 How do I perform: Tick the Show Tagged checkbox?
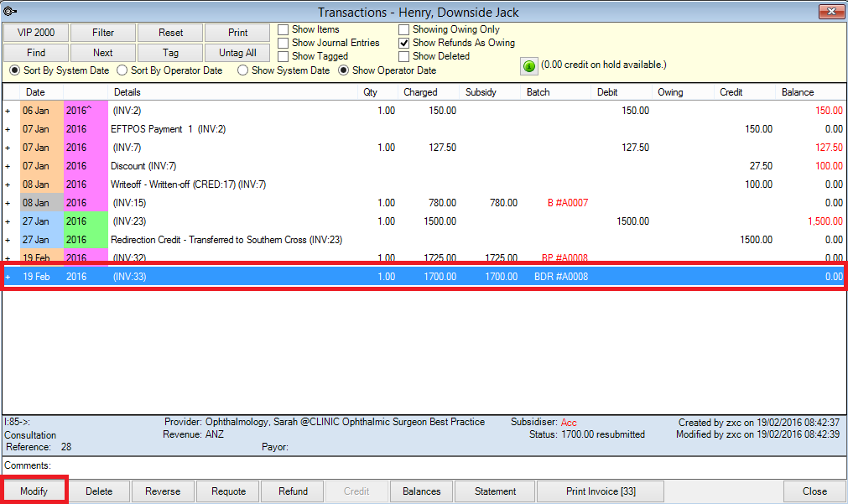click(283, 57)
